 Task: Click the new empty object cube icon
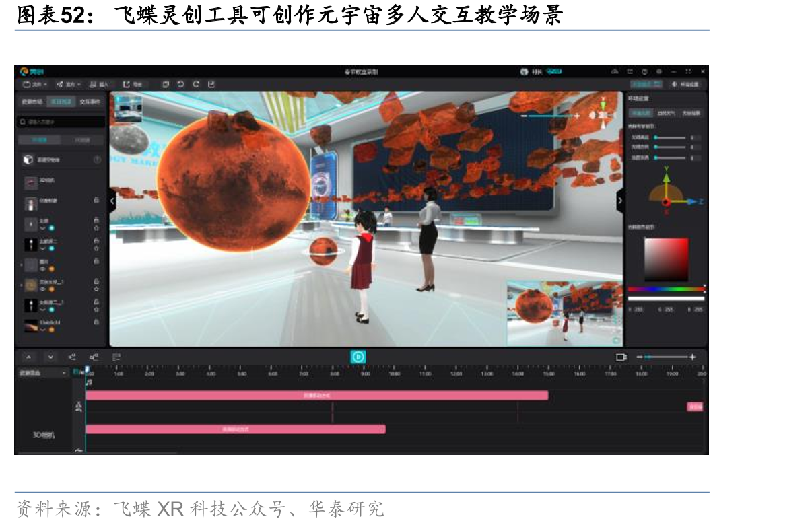coord(28,160)
